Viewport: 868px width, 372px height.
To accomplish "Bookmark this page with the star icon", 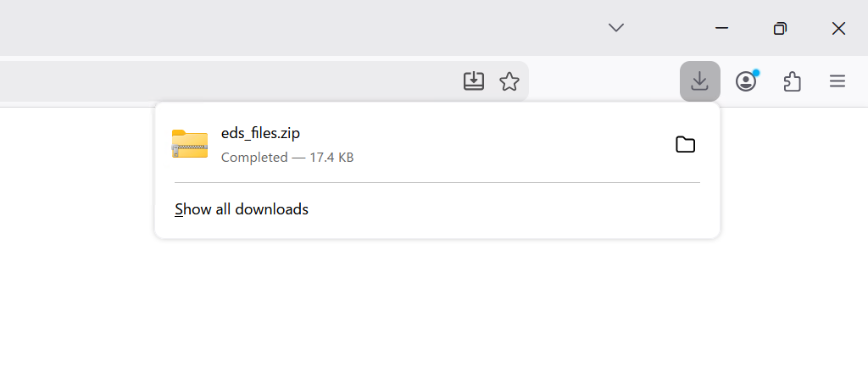I will [509, 81].
